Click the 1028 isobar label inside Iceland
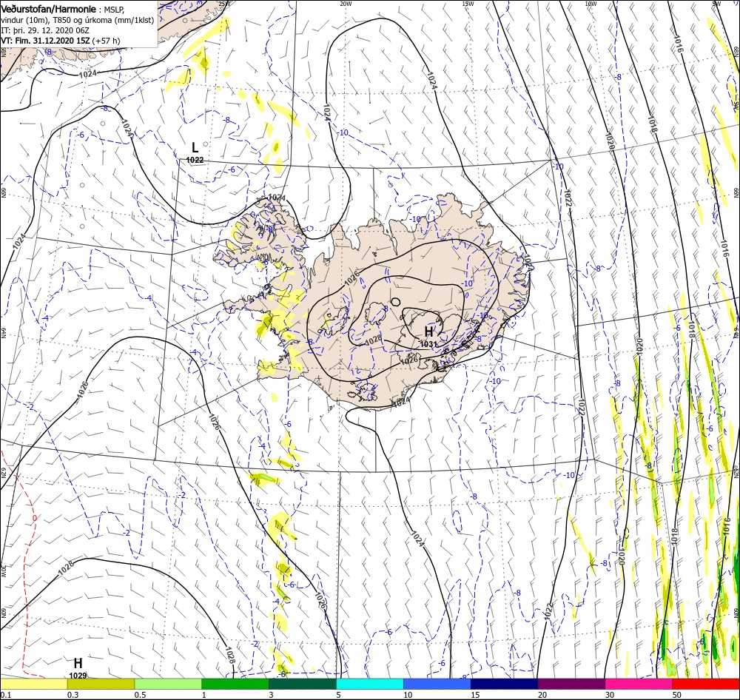Screen dimensions: 740x700 pyautogui.click(x=373, y=340)
